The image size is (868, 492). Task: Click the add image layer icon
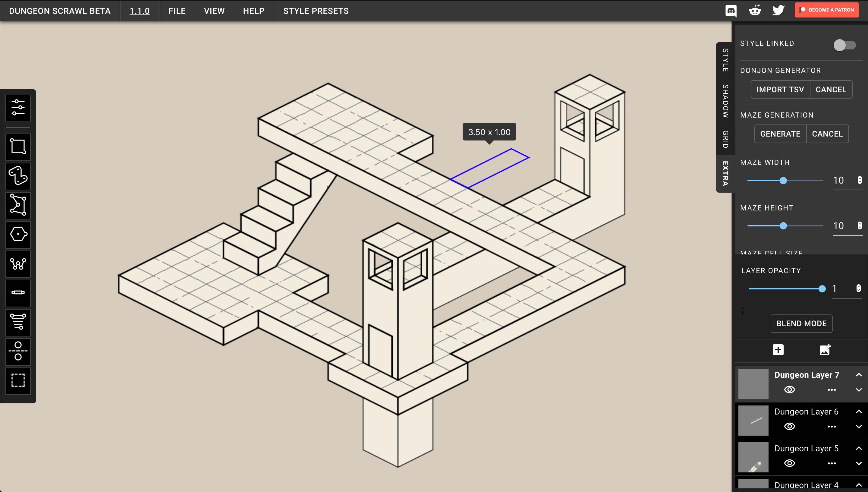click(x=825, y=350)
